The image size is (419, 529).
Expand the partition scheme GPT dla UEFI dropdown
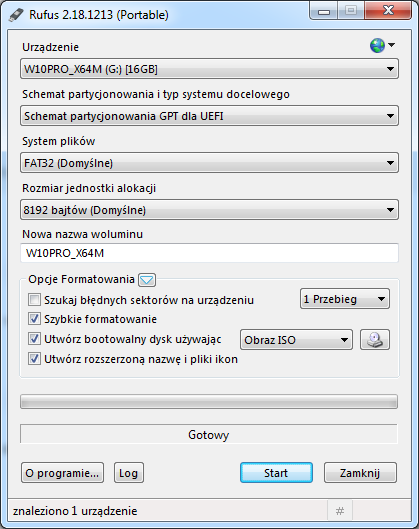[209, 116]
